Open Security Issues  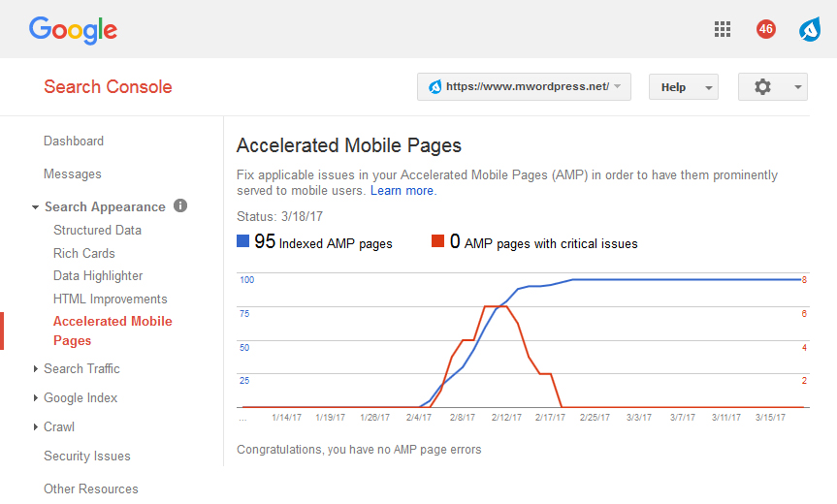click(87, 456)
